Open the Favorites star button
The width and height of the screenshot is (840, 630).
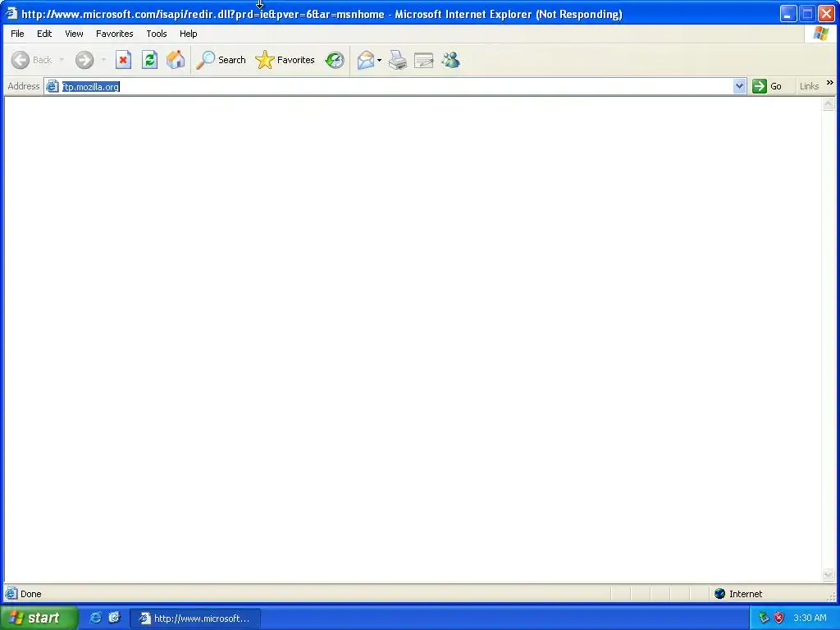285,60
